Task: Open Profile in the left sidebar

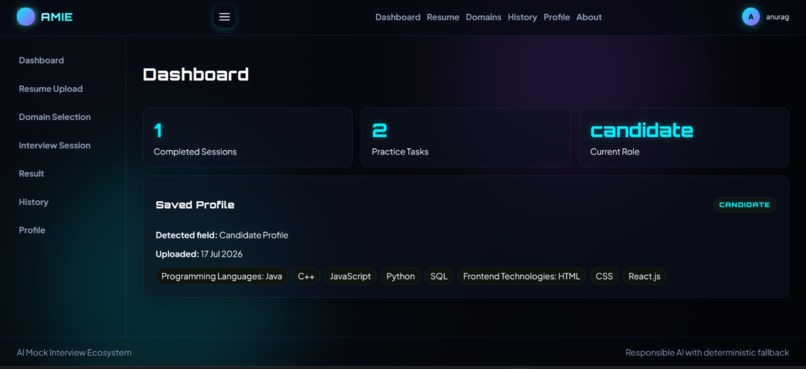Action: pos(32,230)
